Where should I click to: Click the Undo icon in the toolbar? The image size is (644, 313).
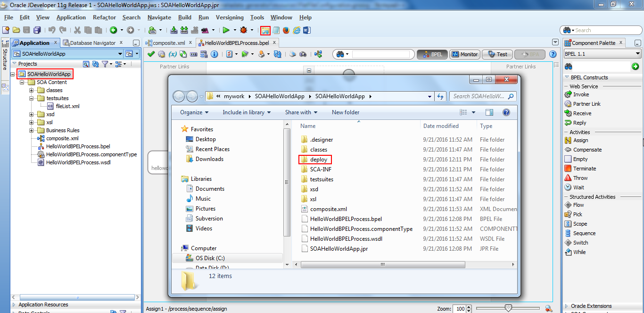51,30
